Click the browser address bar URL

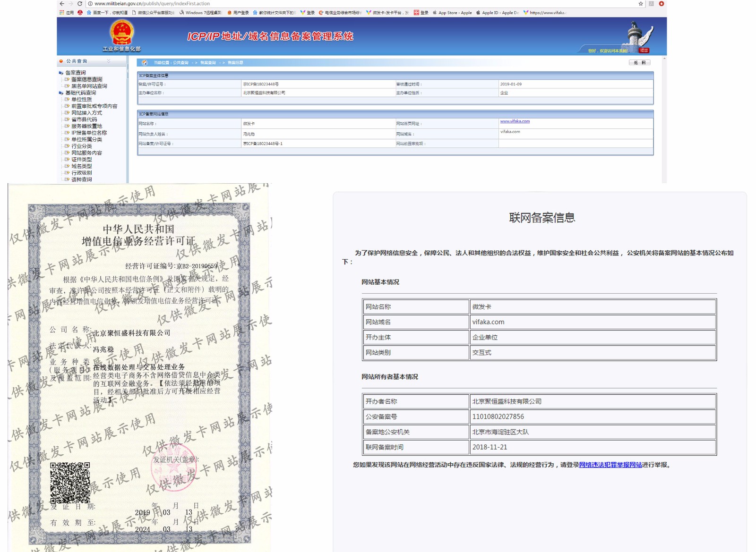[x=152, y=4]
